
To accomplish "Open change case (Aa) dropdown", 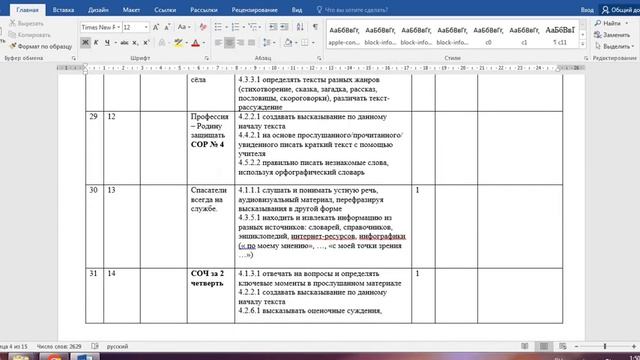I will point(184,27).
